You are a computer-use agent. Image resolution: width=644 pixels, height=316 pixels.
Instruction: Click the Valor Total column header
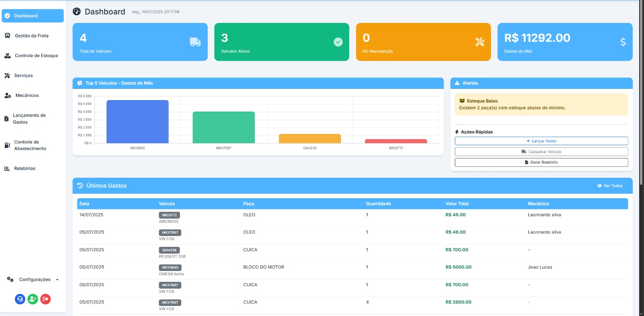pos(457,204)
